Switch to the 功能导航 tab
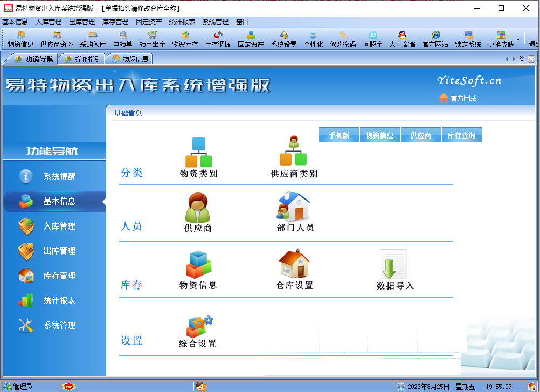540x392 pixels. (34, 59)
